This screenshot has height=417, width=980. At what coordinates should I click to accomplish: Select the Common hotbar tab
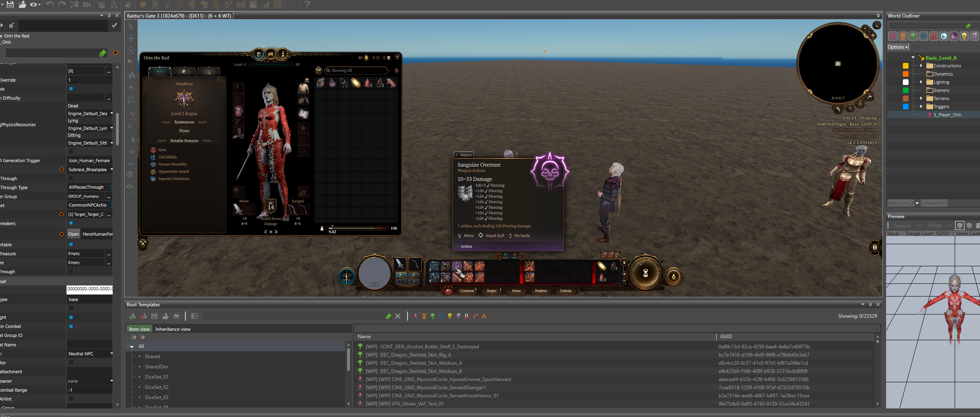(x=467, y=291)
